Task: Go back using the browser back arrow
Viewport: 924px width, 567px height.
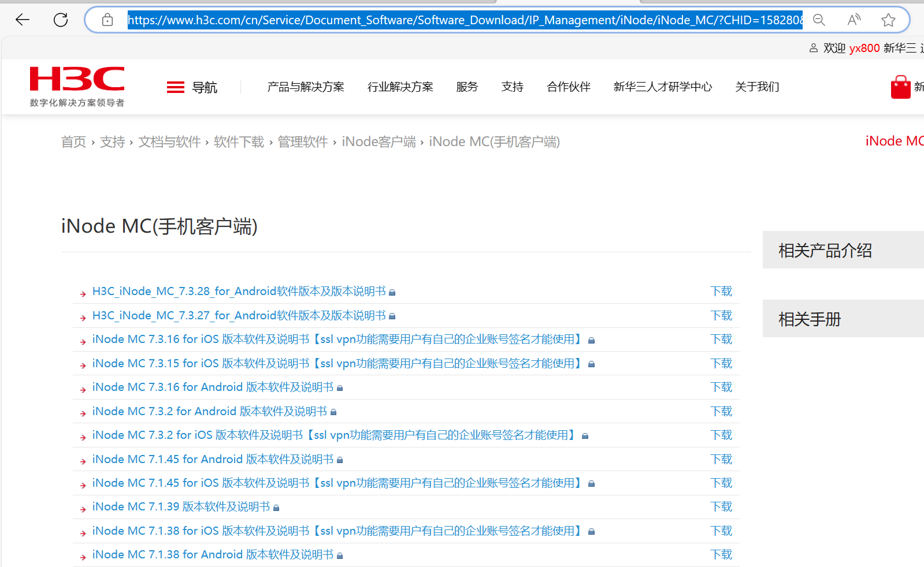Action: [x=23, y=20]
